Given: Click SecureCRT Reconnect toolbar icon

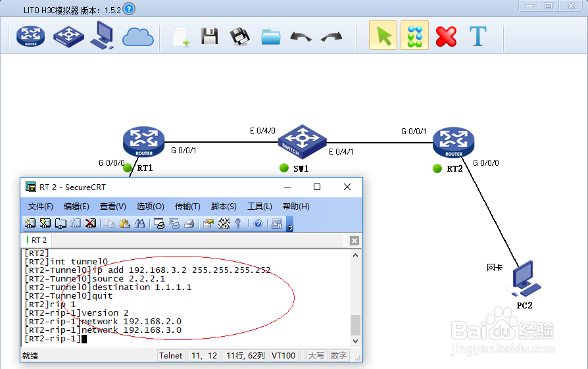Looking at the screenshot, I should 76,224.
